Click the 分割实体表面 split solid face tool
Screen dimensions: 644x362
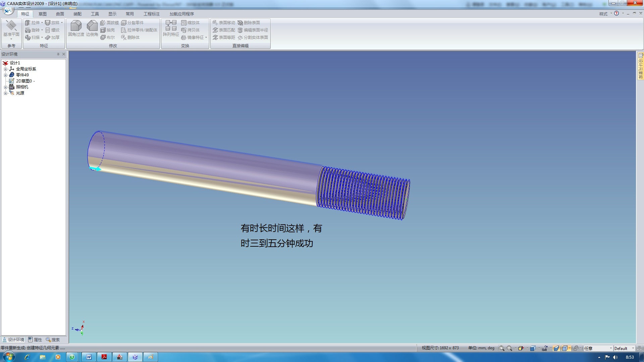click(x=253, y=37)
